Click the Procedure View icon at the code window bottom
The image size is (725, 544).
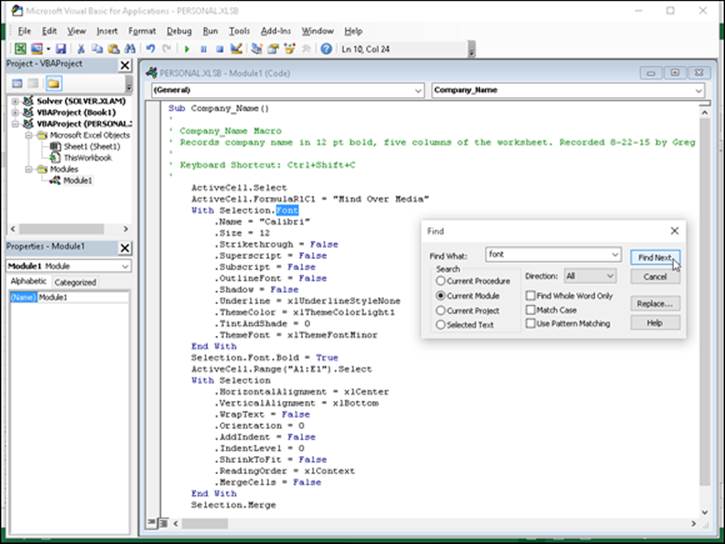tap(151, 523)
